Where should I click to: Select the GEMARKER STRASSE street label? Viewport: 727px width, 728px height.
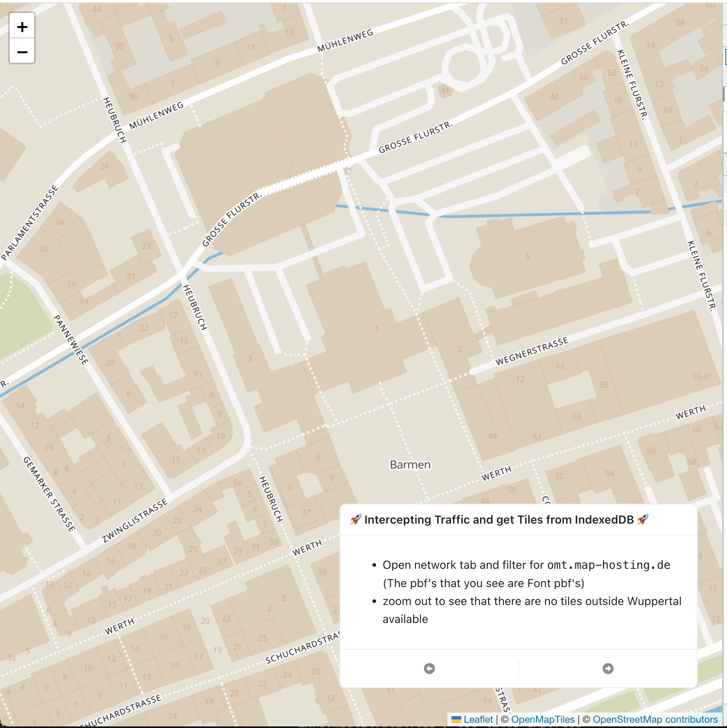click(49, 494)
